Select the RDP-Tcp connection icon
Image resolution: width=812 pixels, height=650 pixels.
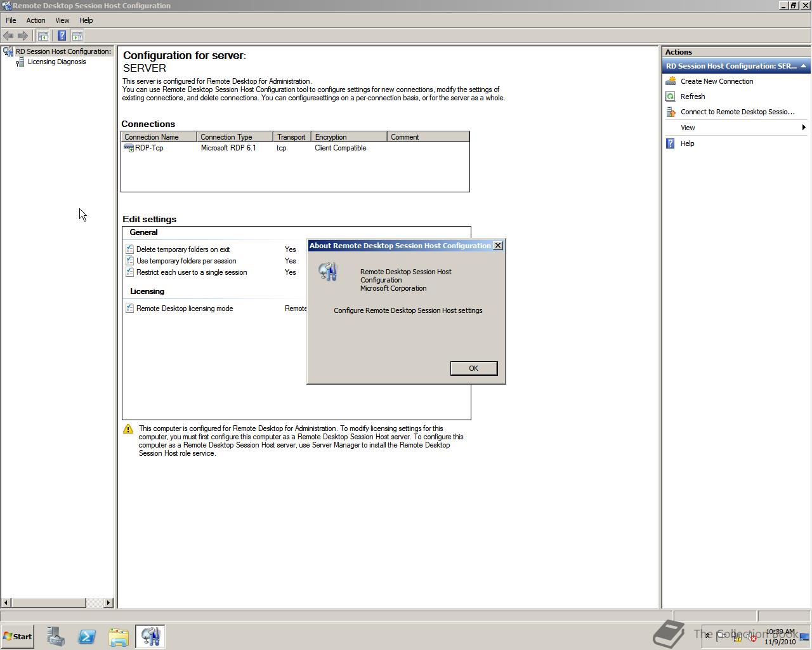coord(128,148)
